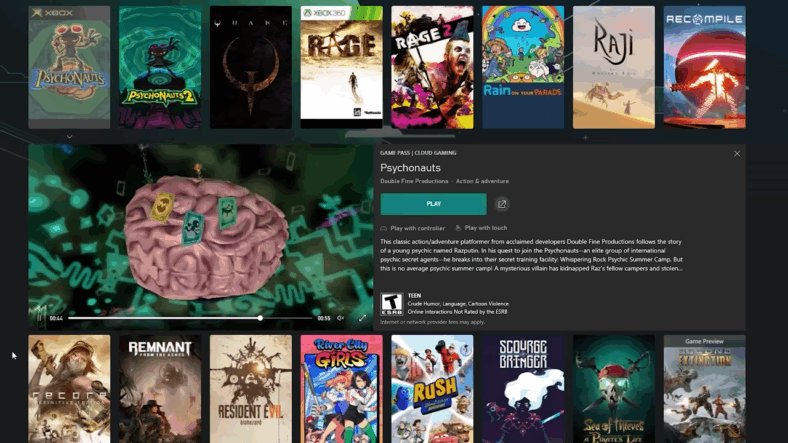
Task: Open the Raji game tile
Action: tap(614, 67)
